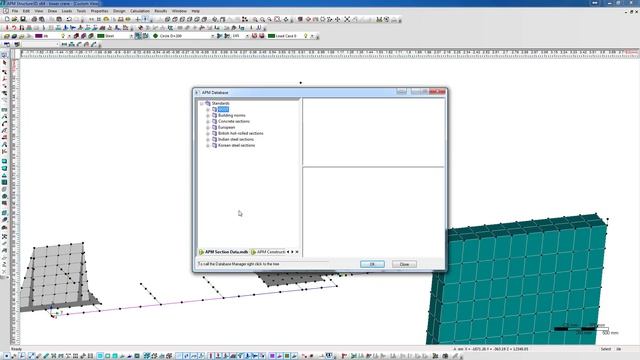Click the Save icon in toolbar
The height and width of the screenshot is (360, 640).
pyautogui.click(x=23, y=19)
